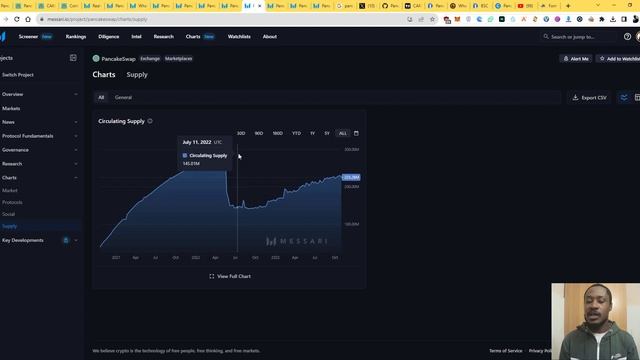This screenshot has height=360, width=640.
Task: Open the Market charts sub-item
Action: [10, 191]
